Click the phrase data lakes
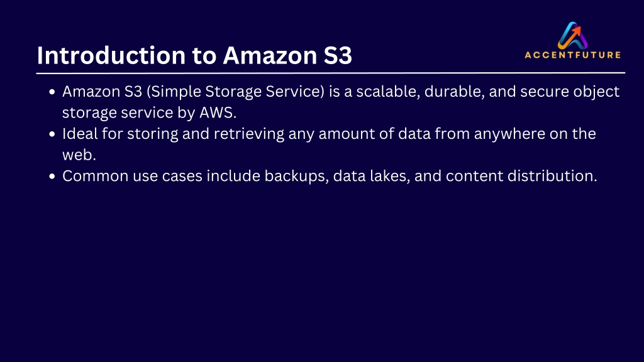 coord(371,176)
